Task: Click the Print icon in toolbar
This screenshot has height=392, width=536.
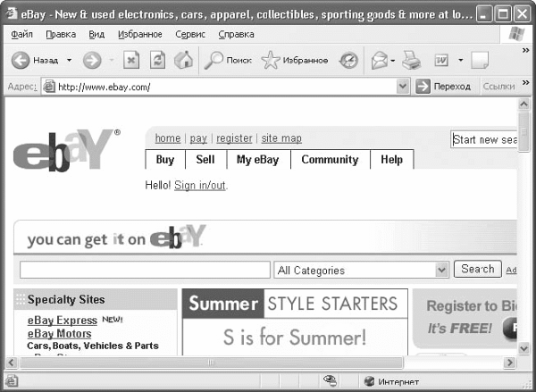Action: coord(410,61)
